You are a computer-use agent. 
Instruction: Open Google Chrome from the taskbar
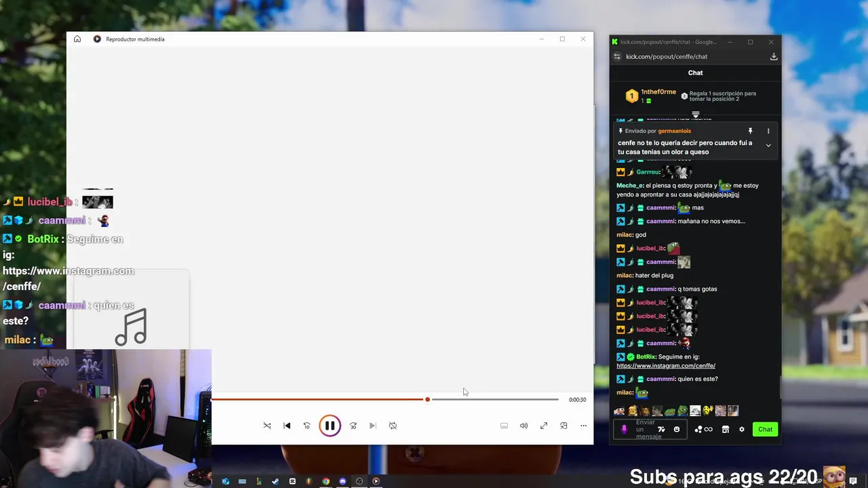(325, 481)
